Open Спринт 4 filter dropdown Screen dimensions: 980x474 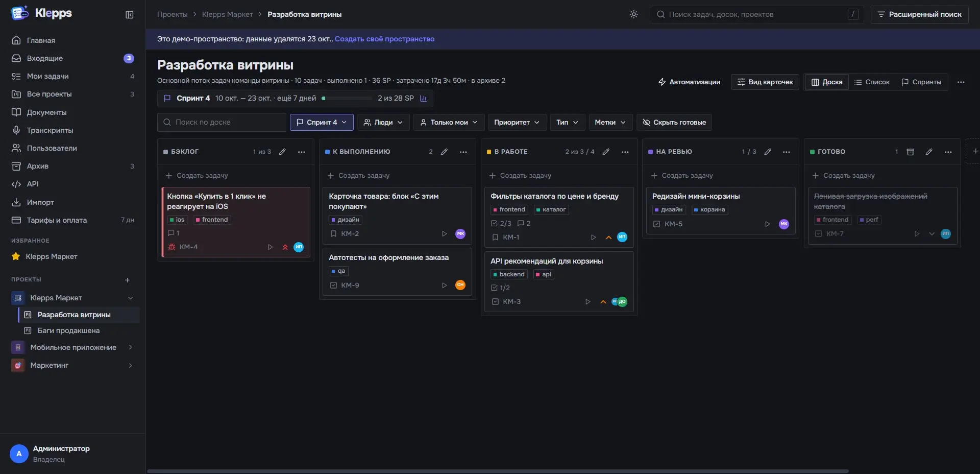click(322, 123)
